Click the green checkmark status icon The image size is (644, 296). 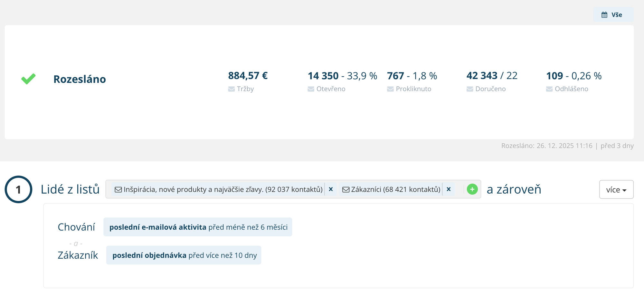pyautogui.click(x=28, y=79)
